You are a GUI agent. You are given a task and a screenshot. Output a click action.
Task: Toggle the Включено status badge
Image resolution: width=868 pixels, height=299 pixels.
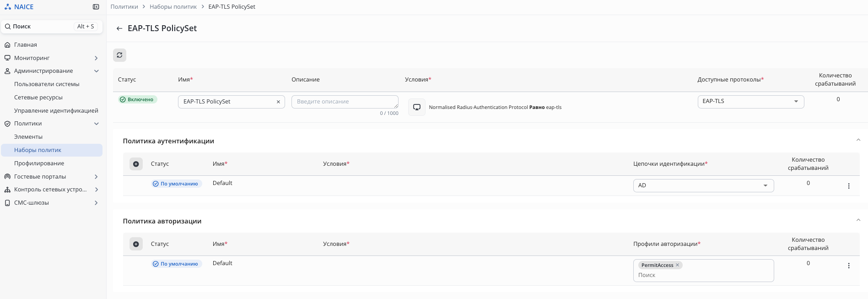coord(137,99)
